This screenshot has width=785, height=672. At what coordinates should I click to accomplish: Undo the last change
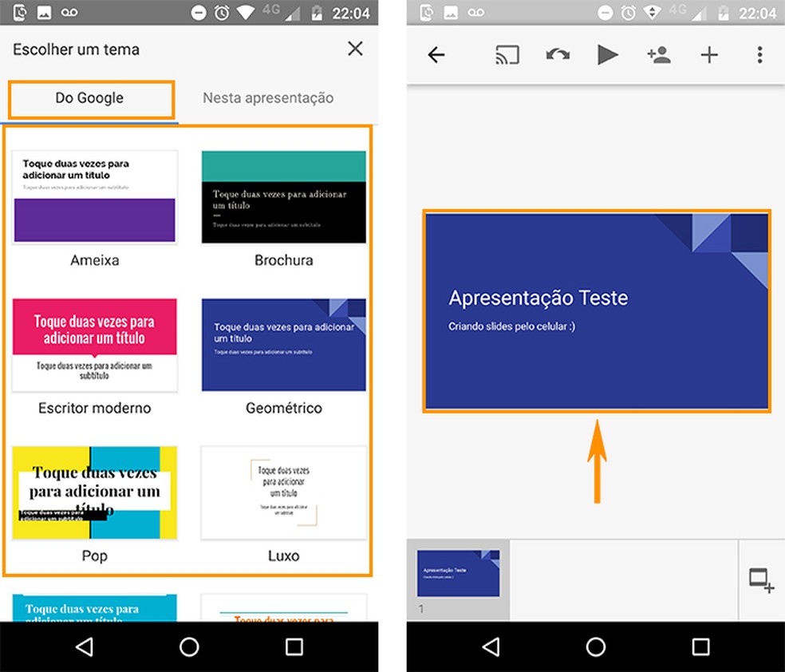tap(558, 54)
